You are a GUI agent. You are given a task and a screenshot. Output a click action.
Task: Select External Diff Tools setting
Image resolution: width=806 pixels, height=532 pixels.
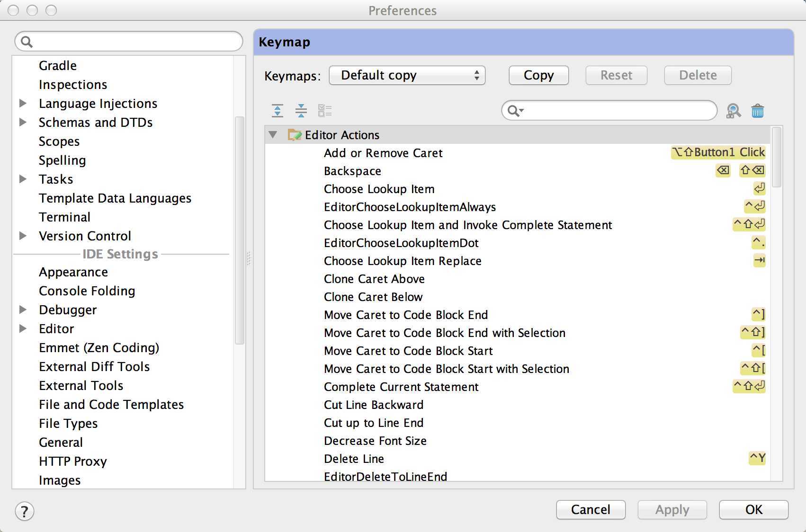(94, 366)
